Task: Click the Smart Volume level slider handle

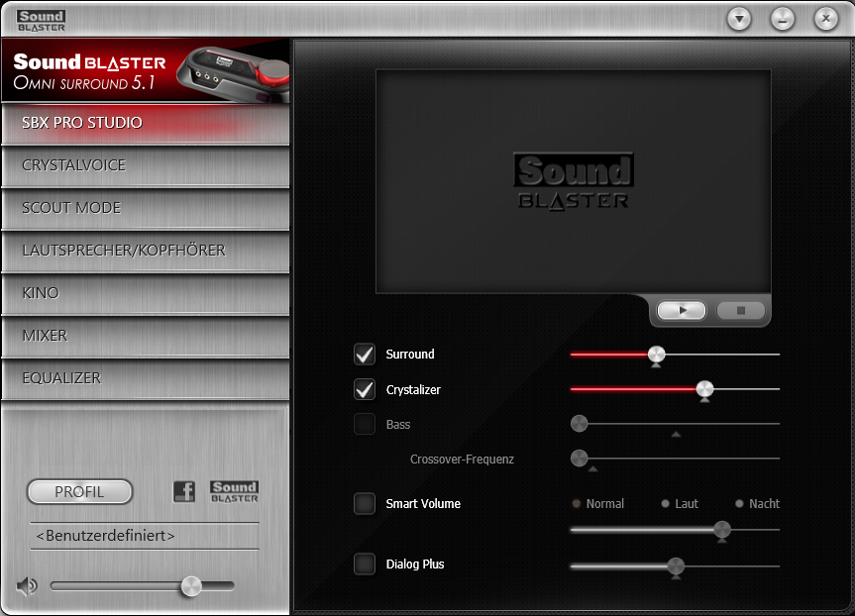Action: click(x=722, y=529)
